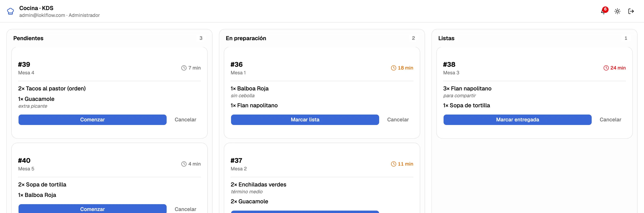
Task: Mark order #38 as entregada
Action: tap(517, 120)
